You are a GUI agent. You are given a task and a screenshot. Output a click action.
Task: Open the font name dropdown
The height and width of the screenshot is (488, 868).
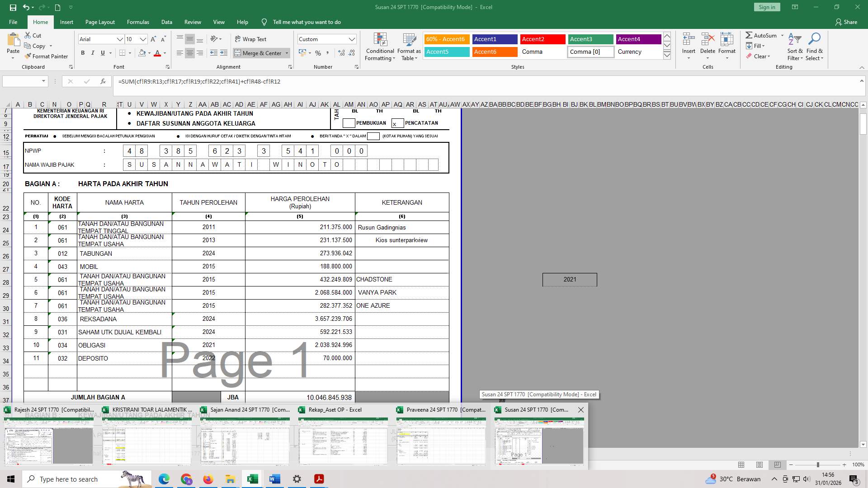pyautogui.click(x=120, y=39)
